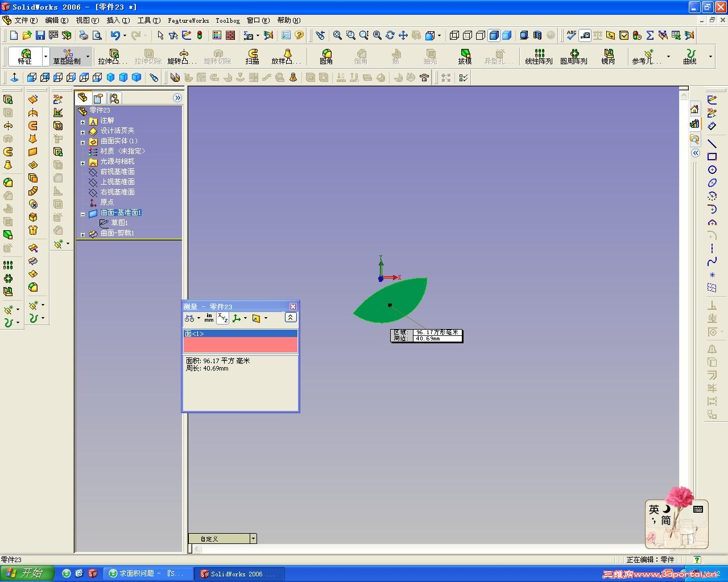The image size is (728, 582).
Task: Switch to the PropertyManager tab
Action: pyautogui.click(x=98, y=98)
